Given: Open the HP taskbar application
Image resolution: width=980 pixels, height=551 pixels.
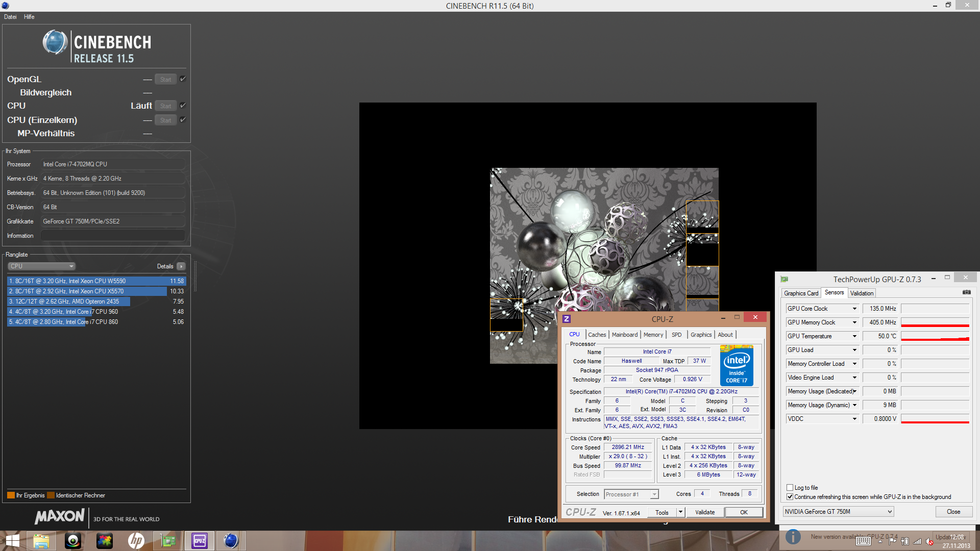Looking at the screenshot, I should click(x=136, y=540).
